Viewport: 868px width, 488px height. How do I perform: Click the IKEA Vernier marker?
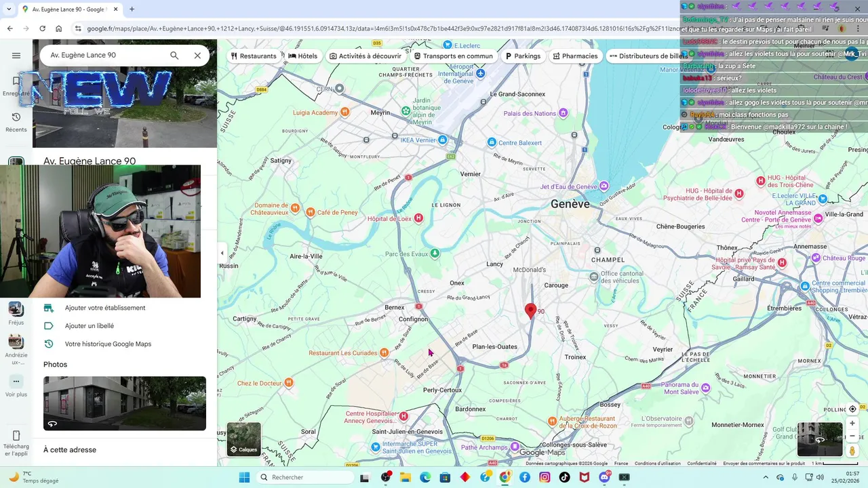[x=442, y=140]
